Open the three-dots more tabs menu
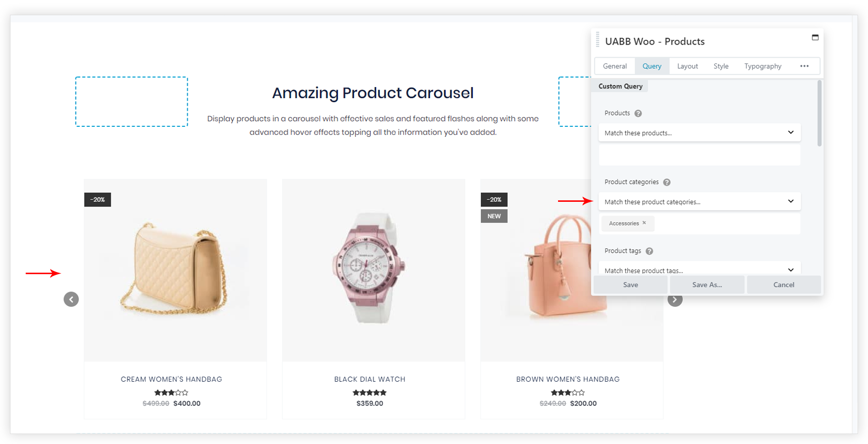The height and width of the screenshot is (444, 868). pos(805,66)
